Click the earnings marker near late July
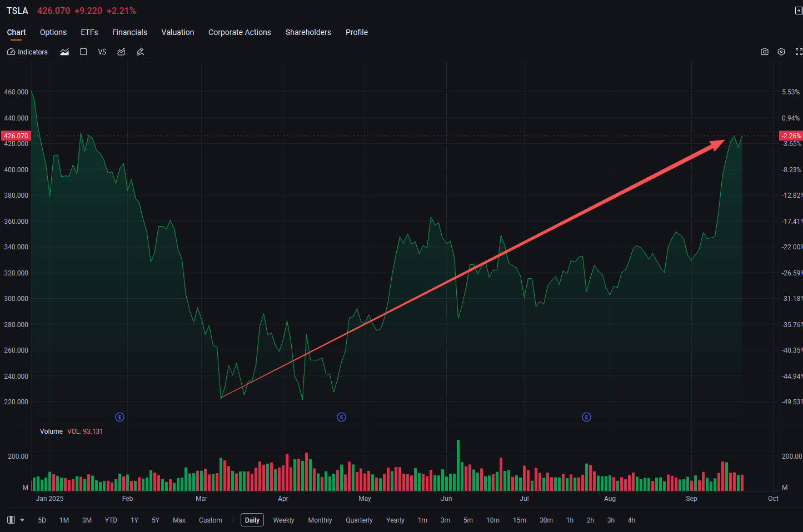The image size is (803, 532). click(x=586, y=417)
